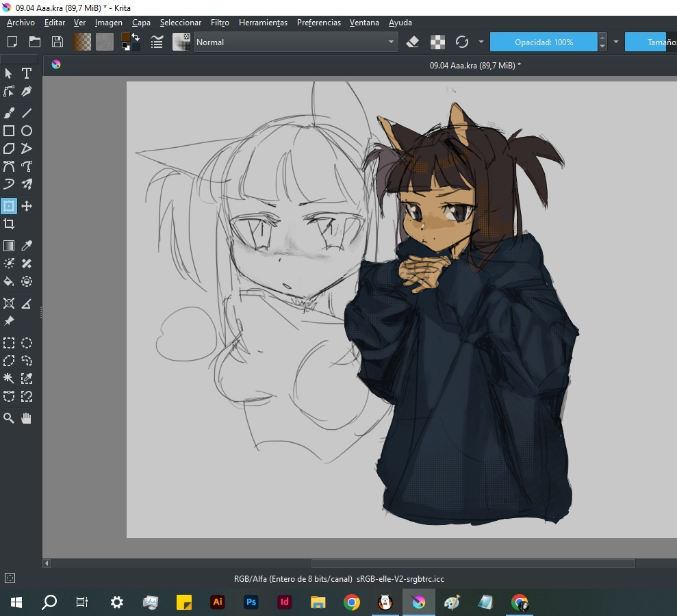Viewport: 677px width, 616px height.
Task: Select the Freehand Brush tool
Action: click(x=9, y=113)
